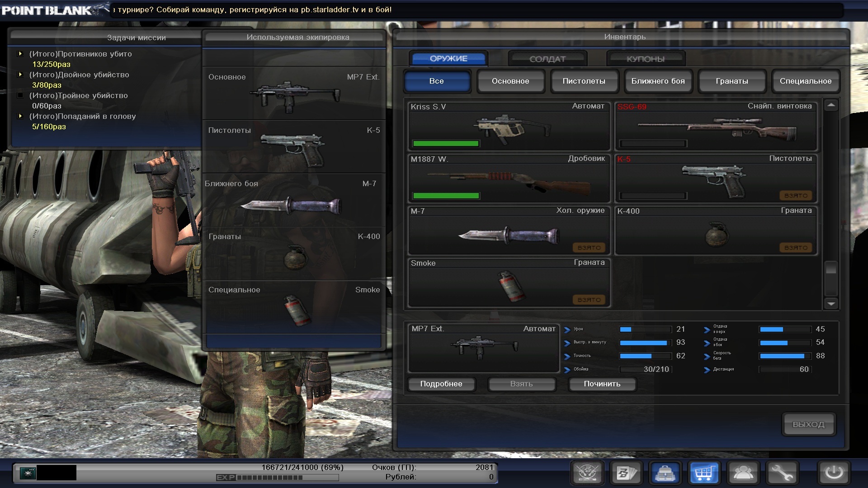Click the rank badge icon beside EXP bar
The height and width of the screenshot is (488, 868).
click(28, 473)
